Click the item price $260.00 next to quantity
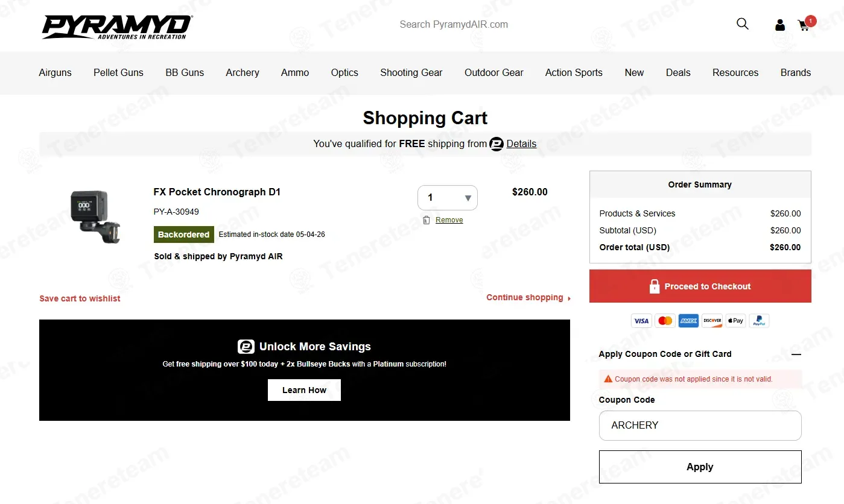 click(530, 192)
